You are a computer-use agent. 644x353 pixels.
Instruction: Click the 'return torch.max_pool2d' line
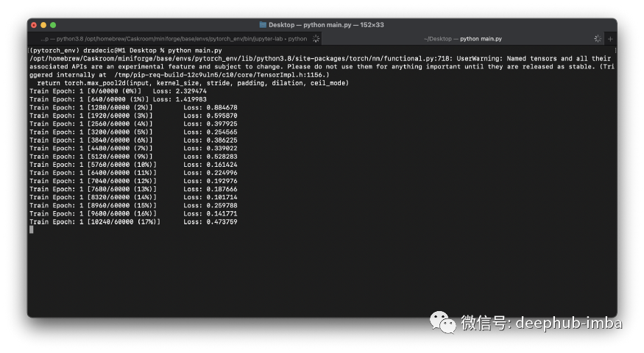pos(193,83)
